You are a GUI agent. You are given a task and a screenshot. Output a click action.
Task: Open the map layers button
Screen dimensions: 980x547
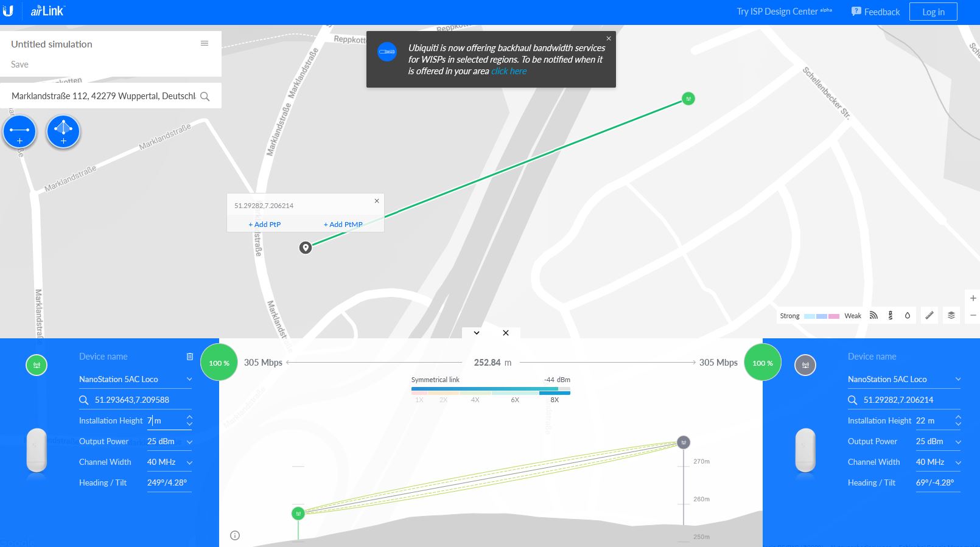pyautogui.click(x=951, y=315)
